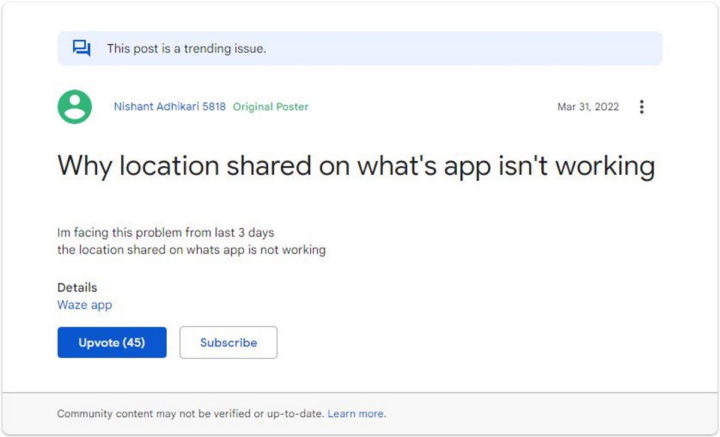Follow the Learn more link

356,414
